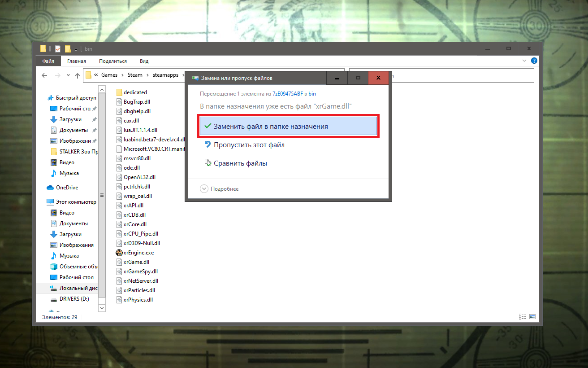This screenshot has width=588, height=368.
Task: Select the xrParticles.dll file
Action: pyautogui.click(x=135, y=290)
